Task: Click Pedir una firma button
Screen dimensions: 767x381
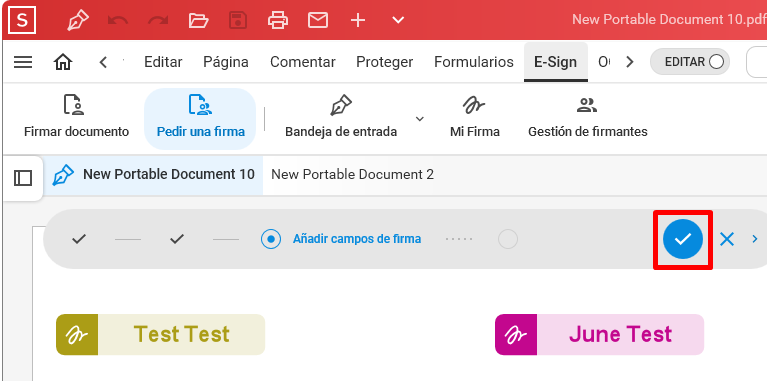Action: pyautogui.click(x=201, y=118)
